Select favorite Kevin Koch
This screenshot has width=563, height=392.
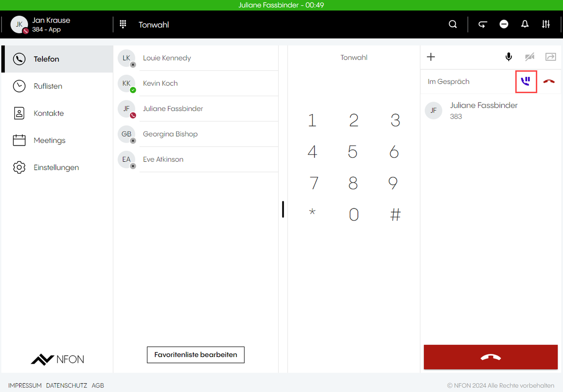[160, 83]
